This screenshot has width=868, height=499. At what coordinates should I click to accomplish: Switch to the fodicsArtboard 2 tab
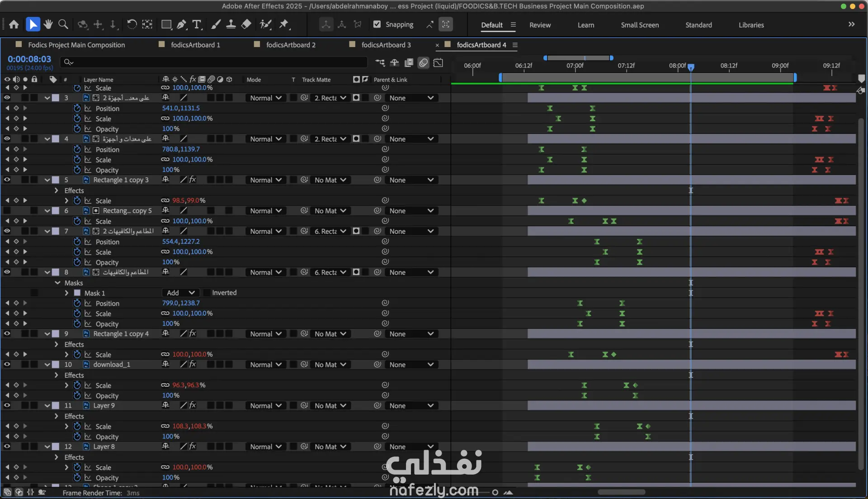290,45
